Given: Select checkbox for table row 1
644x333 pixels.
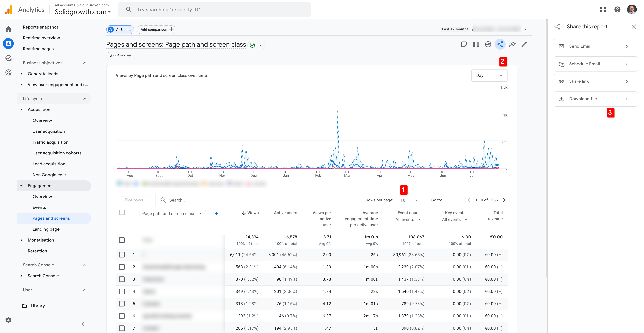Looking at the screenshot, I should 122,255.
